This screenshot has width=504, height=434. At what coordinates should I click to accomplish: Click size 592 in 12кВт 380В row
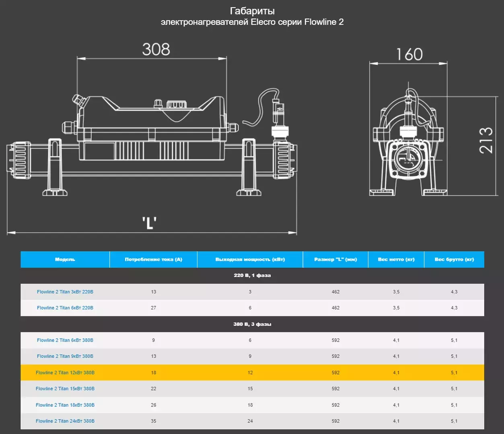point(335,373)
